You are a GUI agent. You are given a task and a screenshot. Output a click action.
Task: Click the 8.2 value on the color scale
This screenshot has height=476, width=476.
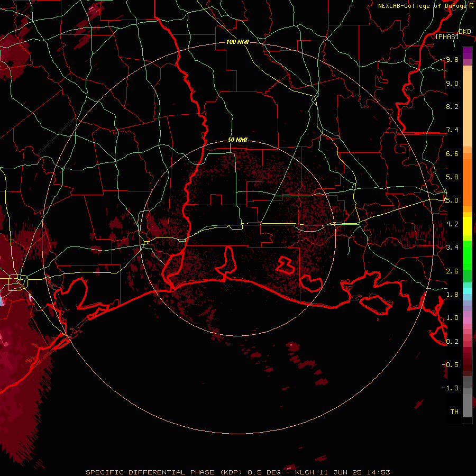(x=452, y=106)
